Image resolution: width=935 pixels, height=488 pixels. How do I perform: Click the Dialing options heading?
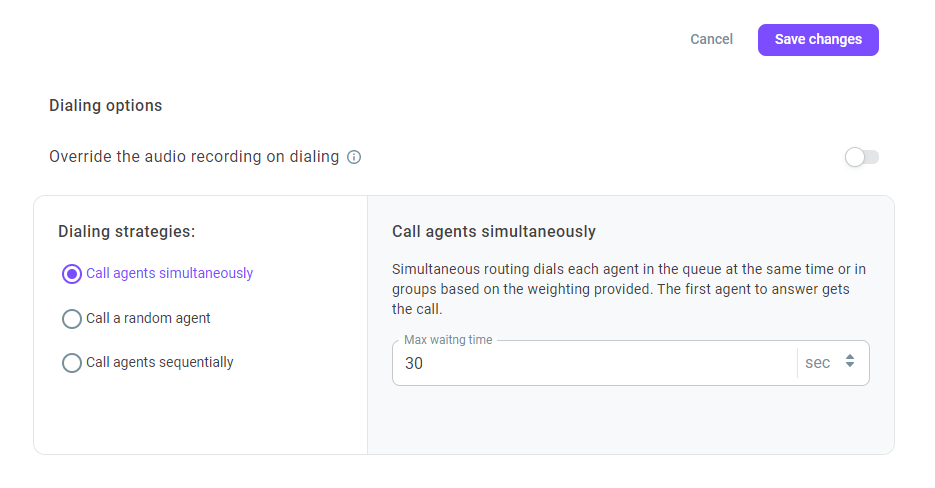click(106, 106)
